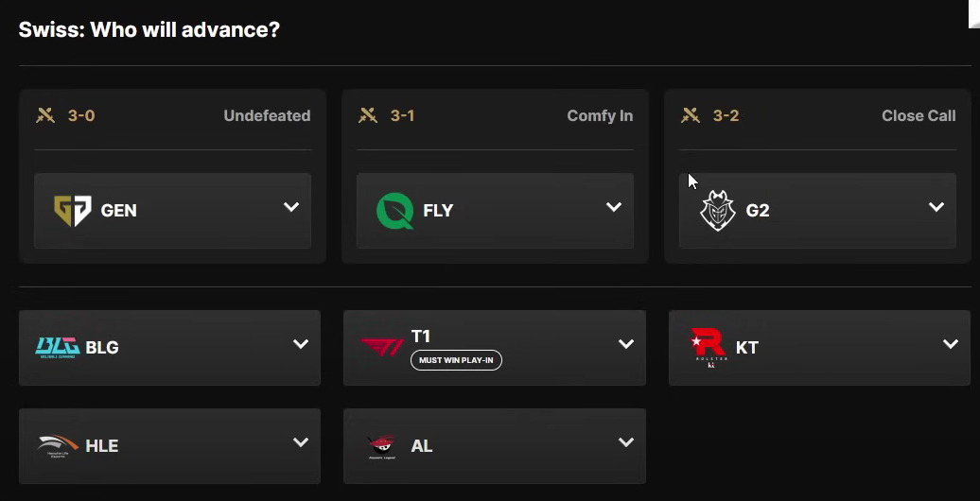The width and height of the screenshot is (980, 501).
Task: Click crossed swords icon beside 3-2
Action: [691, 116]
